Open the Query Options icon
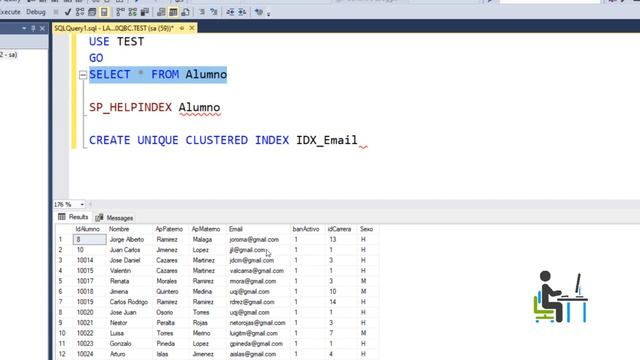The width and height of the screenshot is (640, 360). (92, 12)
